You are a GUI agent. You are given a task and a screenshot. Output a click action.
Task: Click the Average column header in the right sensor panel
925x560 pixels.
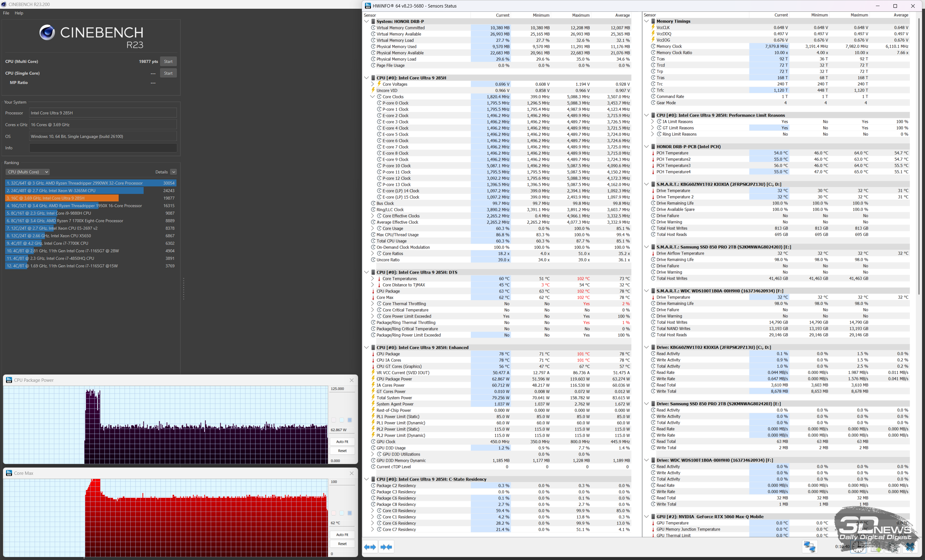(901, 15)
